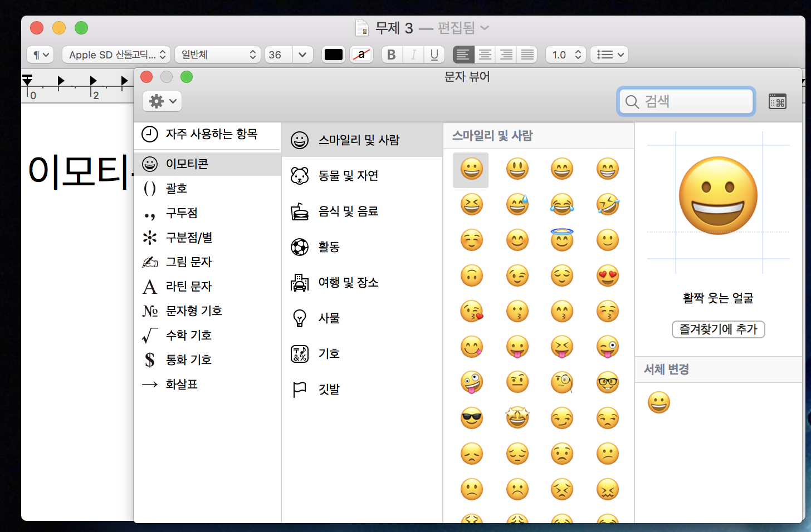Image resolution: width=811 pixels, height=532 pixels.
Task: Select 구분점/별 category in sidebar
Action: pos(207,237)
